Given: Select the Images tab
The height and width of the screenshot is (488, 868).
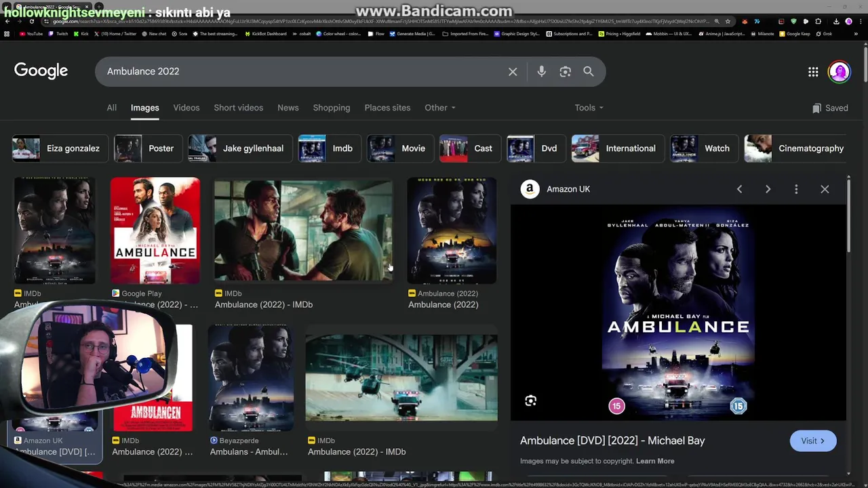Looking at the screenshot, I should 144,108.
